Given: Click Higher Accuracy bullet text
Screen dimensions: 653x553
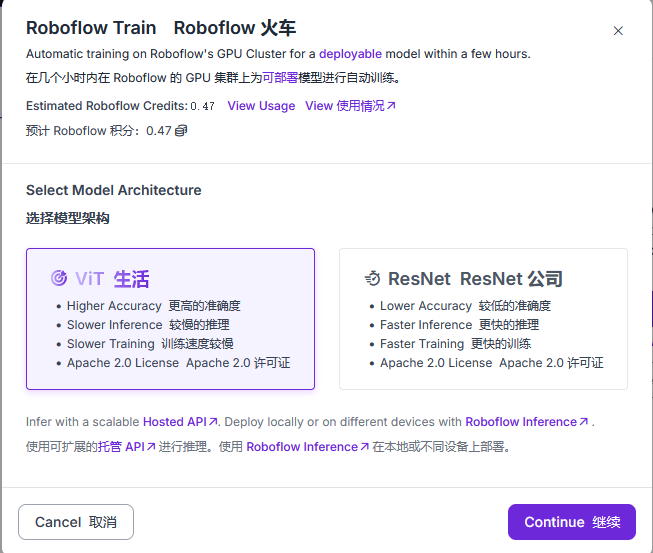Looking at the screenshot, I should click(114, 306).
